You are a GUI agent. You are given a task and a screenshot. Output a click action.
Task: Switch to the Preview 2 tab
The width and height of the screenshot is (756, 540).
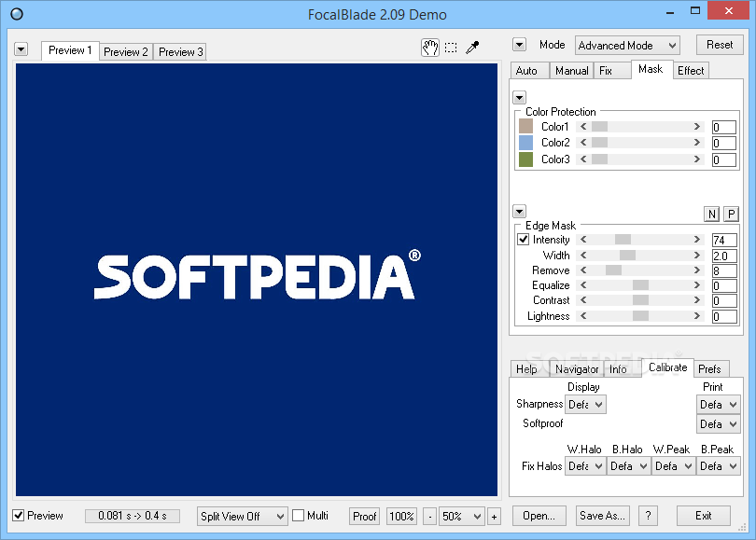pyautogui.click(x=126, y=51)
